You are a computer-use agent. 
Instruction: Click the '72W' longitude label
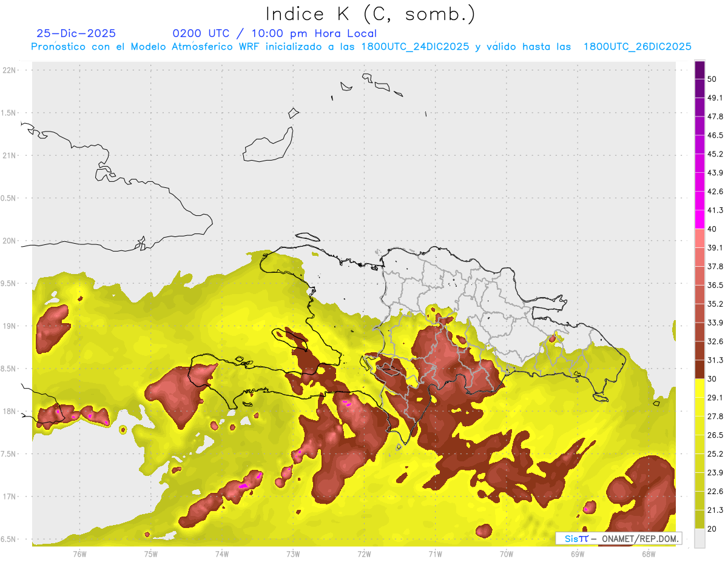[x=364, y=554]
